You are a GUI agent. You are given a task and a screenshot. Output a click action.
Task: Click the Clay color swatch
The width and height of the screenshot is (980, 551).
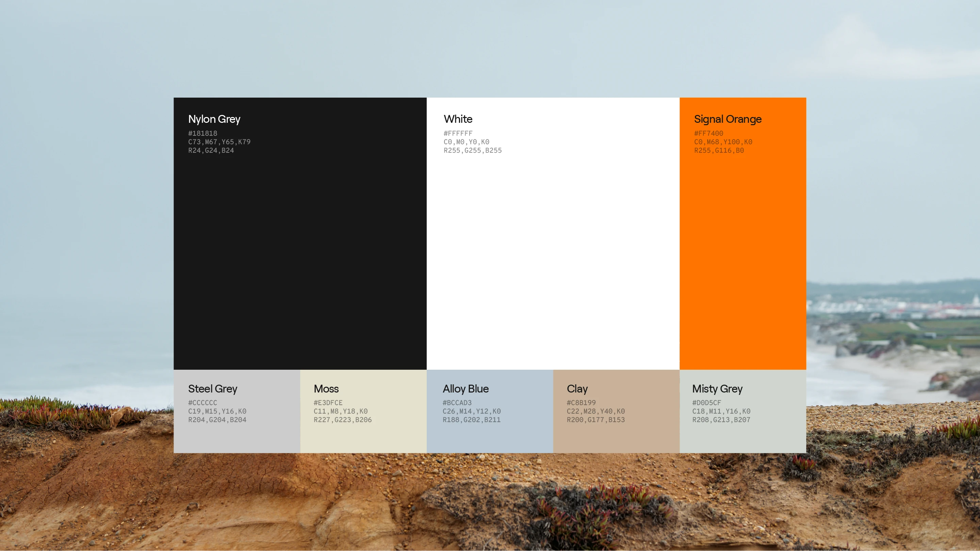pos(616,437)
